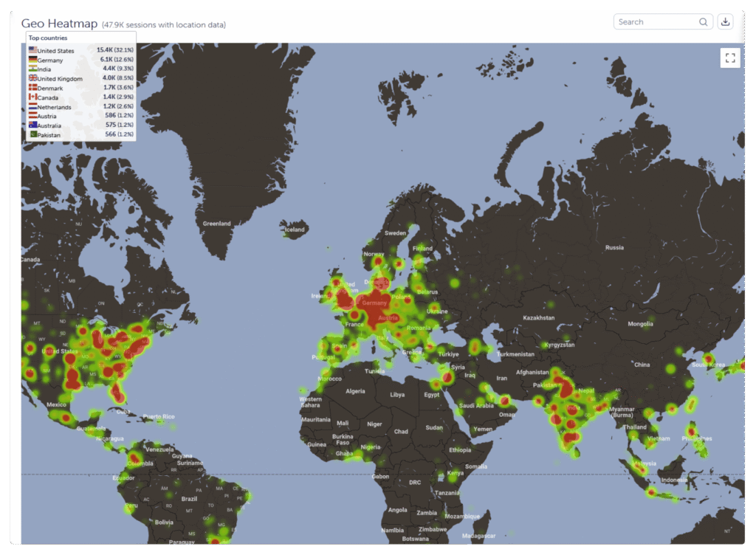756x555 pixels.
Task: Click the India flag in Top countries
Action: pos(32,69)
